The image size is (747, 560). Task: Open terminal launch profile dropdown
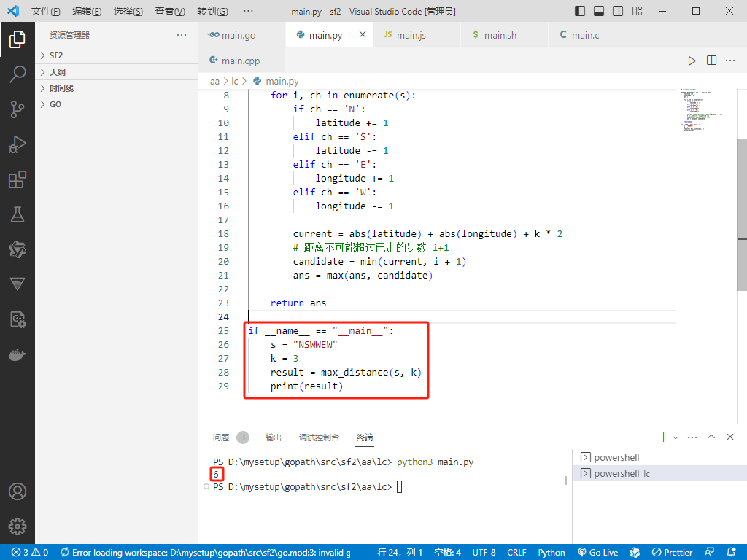(x=676, y=437)
